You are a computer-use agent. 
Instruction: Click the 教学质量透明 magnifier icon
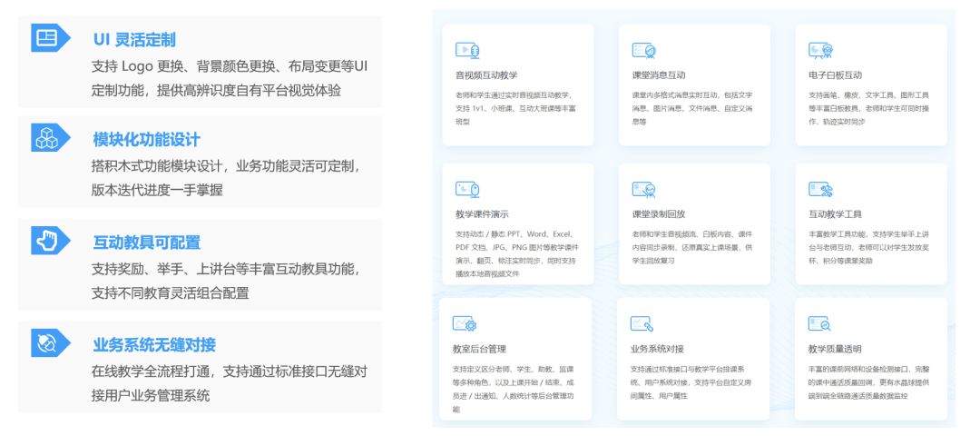tap(819, 323)
